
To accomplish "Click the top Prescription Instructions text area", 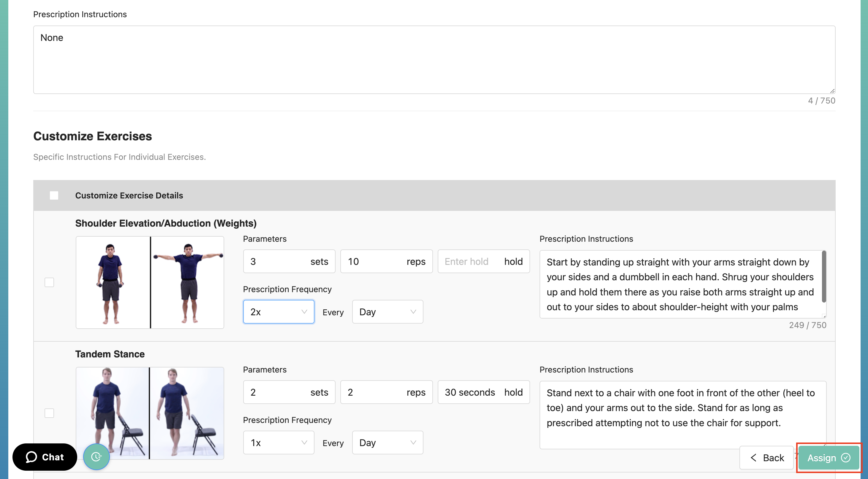I will tap(434, 60).
